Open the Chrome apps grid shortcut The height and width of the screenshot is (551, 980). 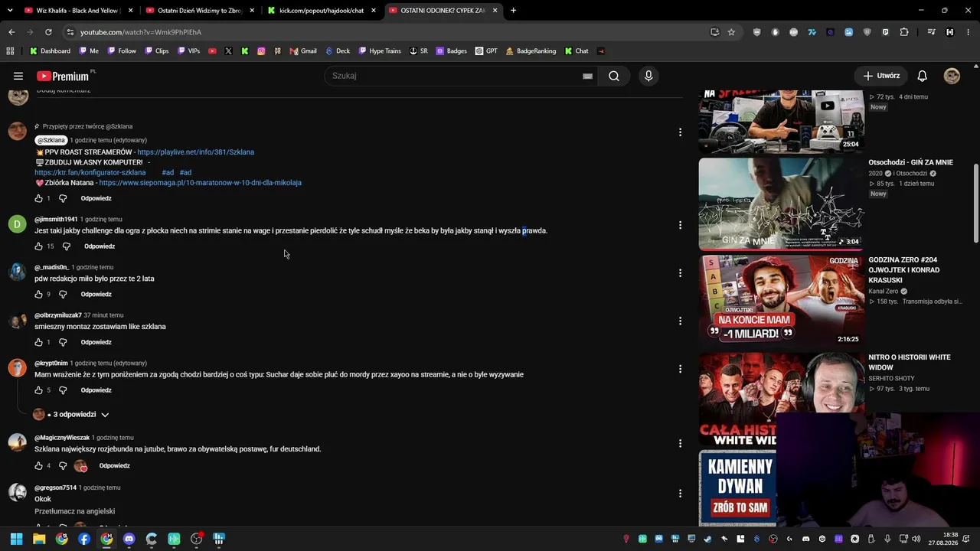point(10,51)
